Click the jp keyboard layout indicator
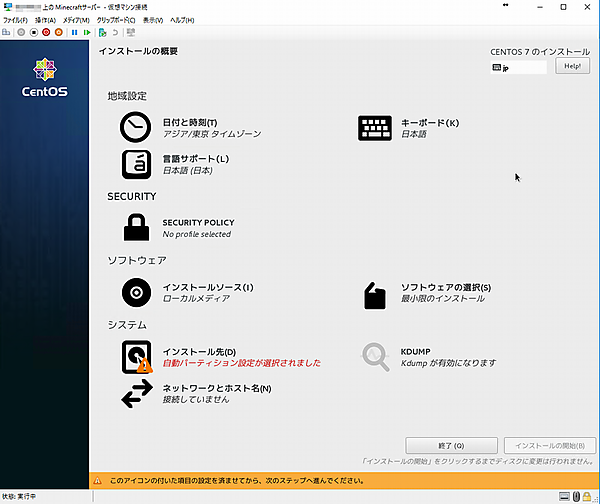 coord(518,68)
